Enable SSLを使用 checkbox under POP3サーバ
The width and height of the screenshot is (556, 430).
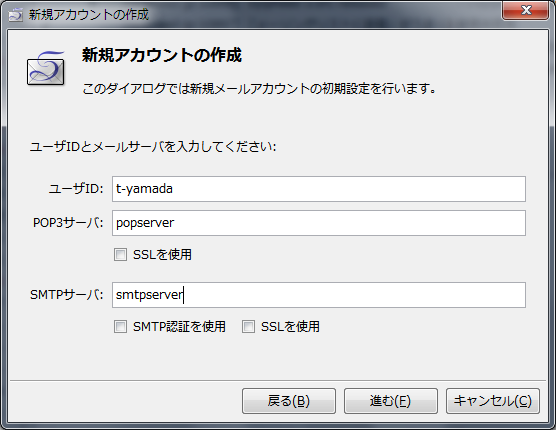click(x=120, y=255)
